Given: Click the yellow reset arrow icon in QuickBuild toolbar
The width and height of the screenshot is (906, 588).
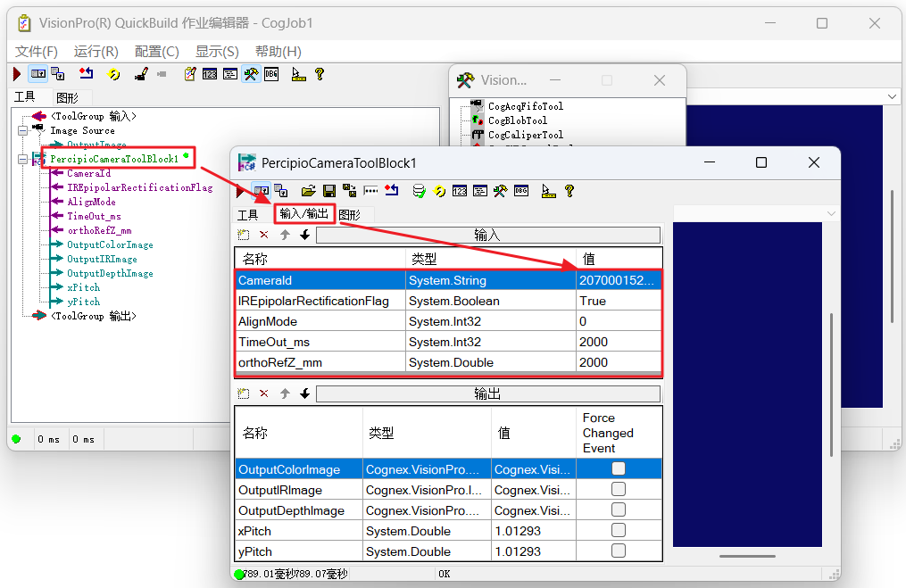Looking at the screenshot, I should 114,74.
